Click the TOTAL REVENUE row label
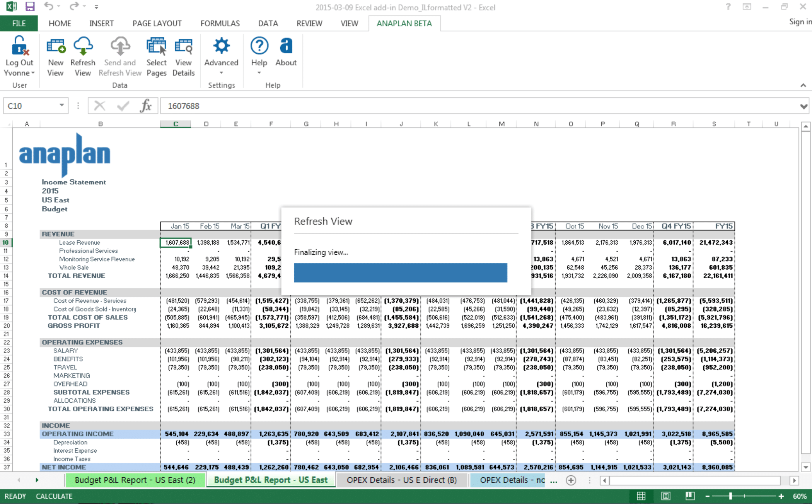This screenshot has height=504, width=812. [77, 276]
